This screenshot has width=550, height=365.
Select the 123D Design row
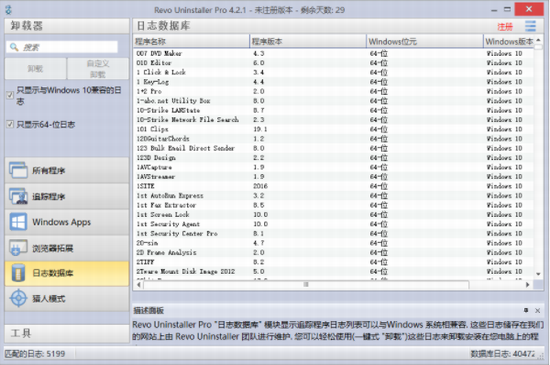(333, 157)
